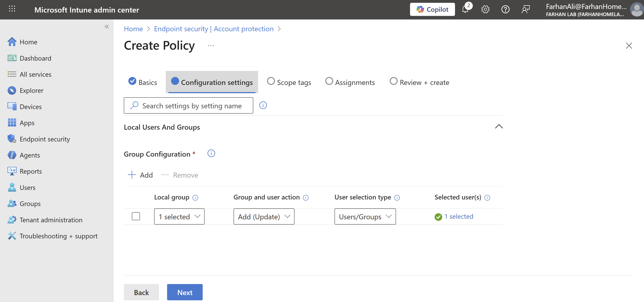
Task: Select the Assignments step
Action: [x=350, y=82]
